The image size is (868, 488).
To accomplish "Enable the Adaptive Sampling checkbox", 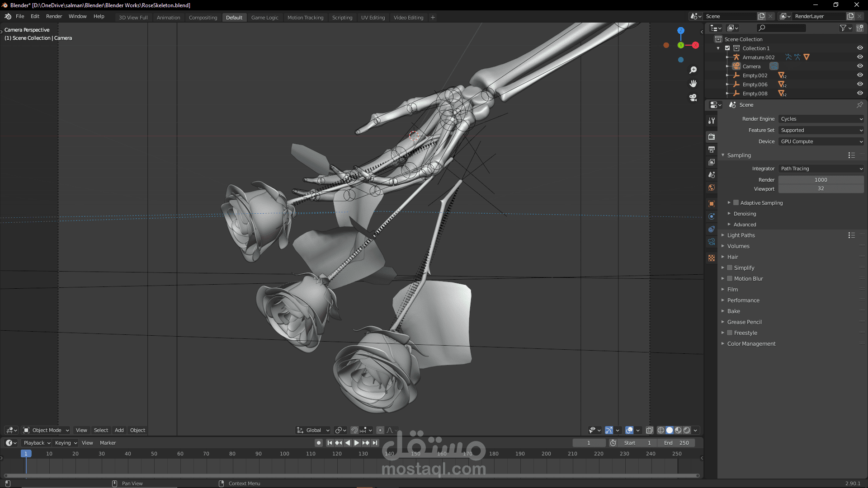I will (x=736, y=203).
